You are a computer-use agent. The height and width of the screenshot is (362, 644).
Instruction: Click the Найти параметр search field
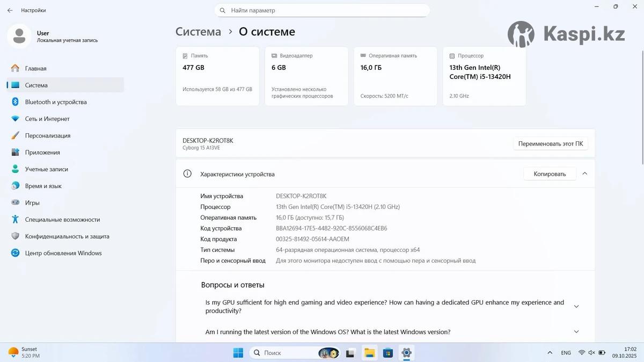click(322, 10)
